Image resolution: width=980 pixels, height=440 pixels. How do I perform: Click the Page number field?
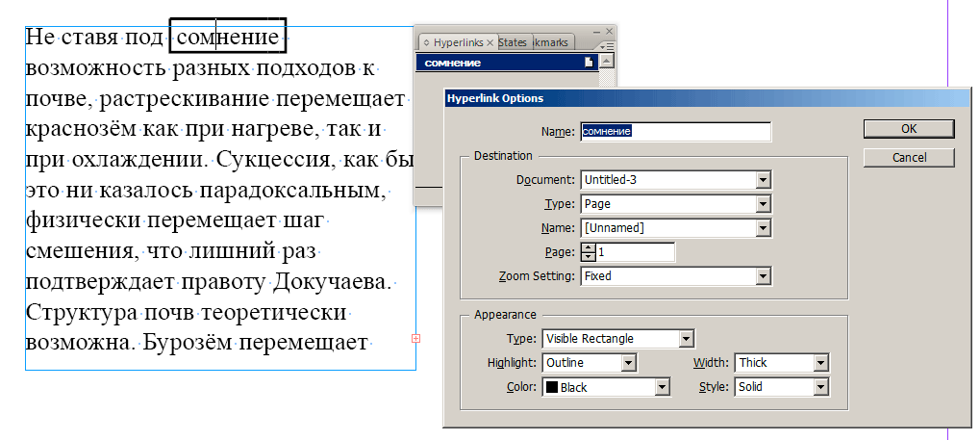coord(635,252)
